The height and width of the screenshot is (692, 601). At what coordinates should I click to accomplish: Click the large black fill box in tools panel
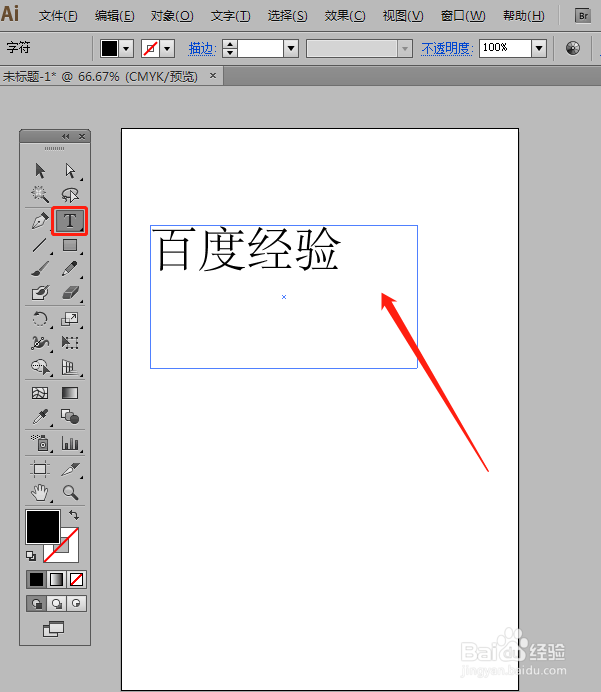coord(43,527)
